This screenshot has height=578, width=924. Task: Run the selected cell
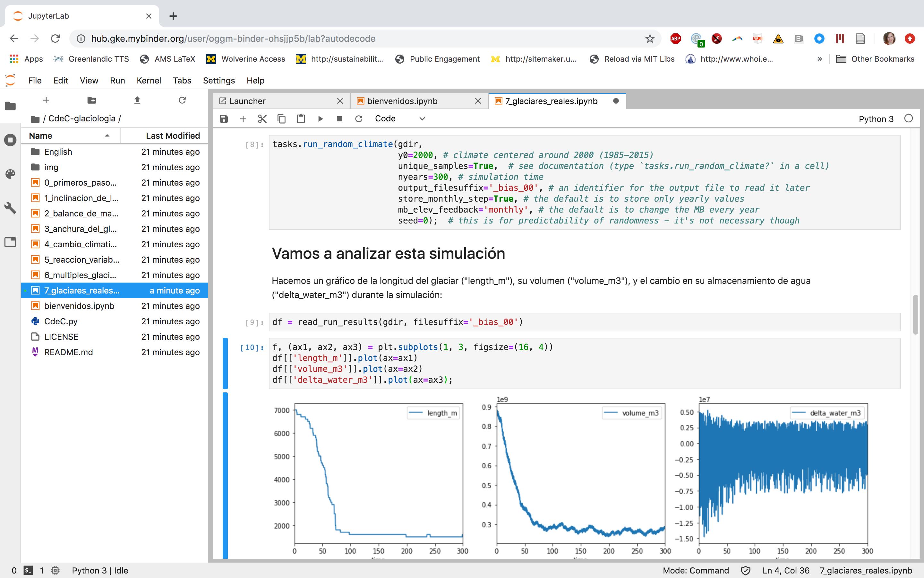click(x=320, y=119)
